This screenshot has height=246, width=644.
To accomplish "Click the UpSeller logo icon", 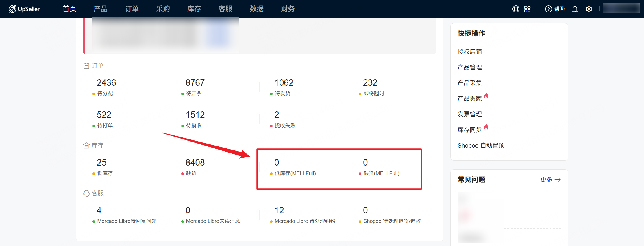I will pyautogui.click(x=12, y=9).
